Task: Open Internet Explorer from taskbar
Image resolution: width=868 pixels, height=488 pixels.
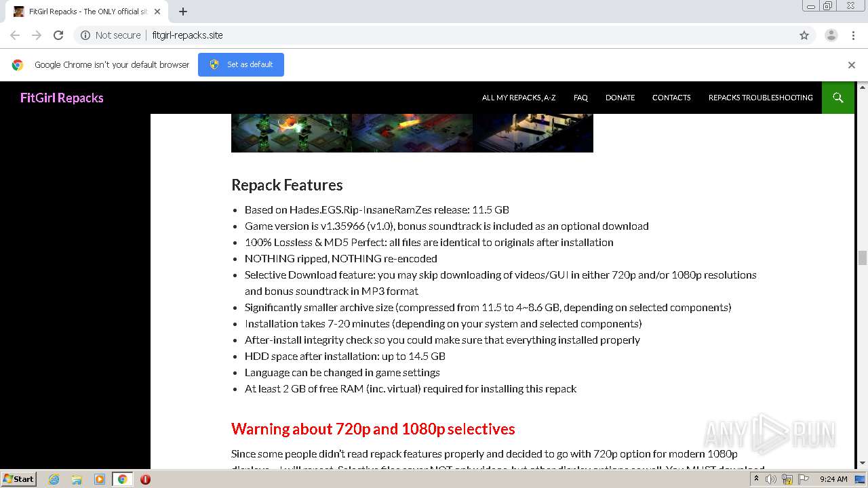Action: tap(54, 479)
